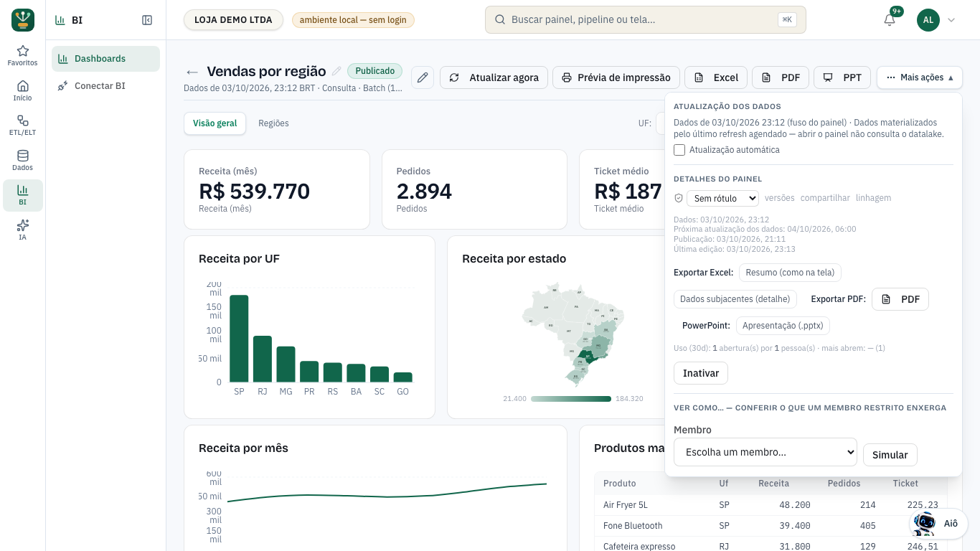Click the app logo at top left

click(23, 20)
